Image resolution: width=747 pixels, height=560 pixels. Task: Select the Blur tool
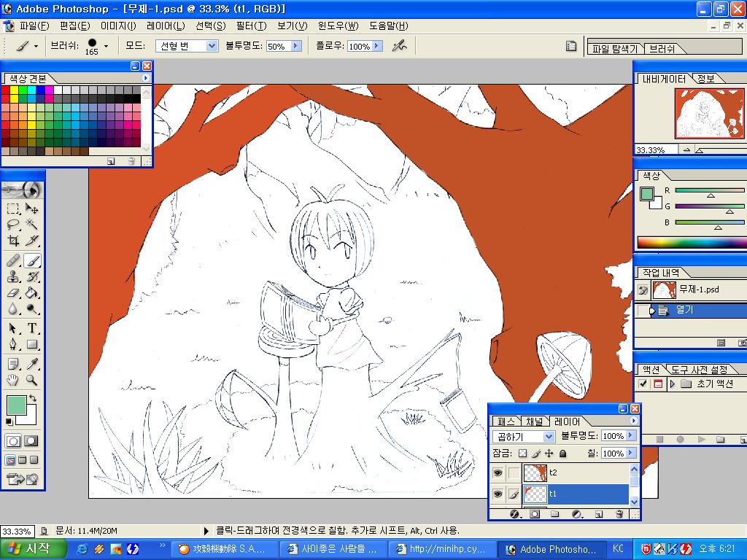(x=13, y=308)
